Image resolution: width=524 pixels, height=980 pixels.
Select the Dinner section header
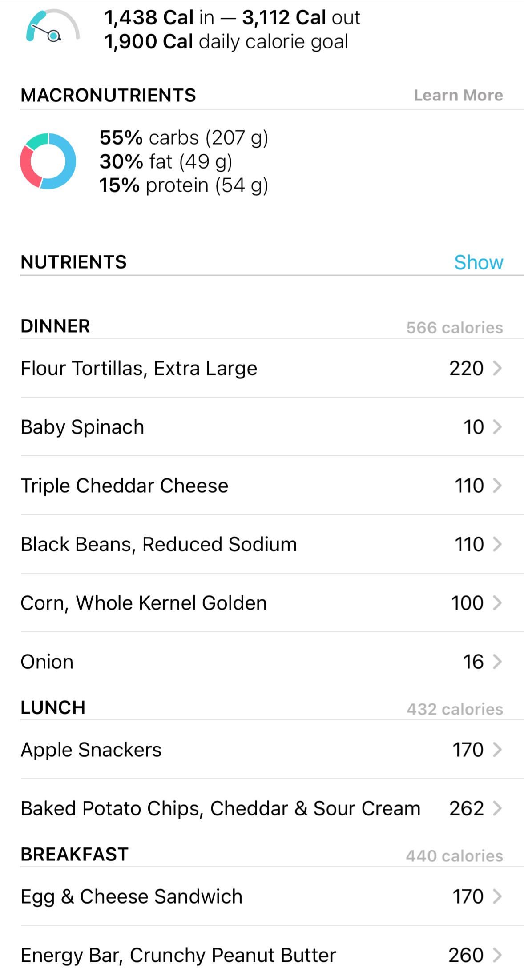pos(56,326)
